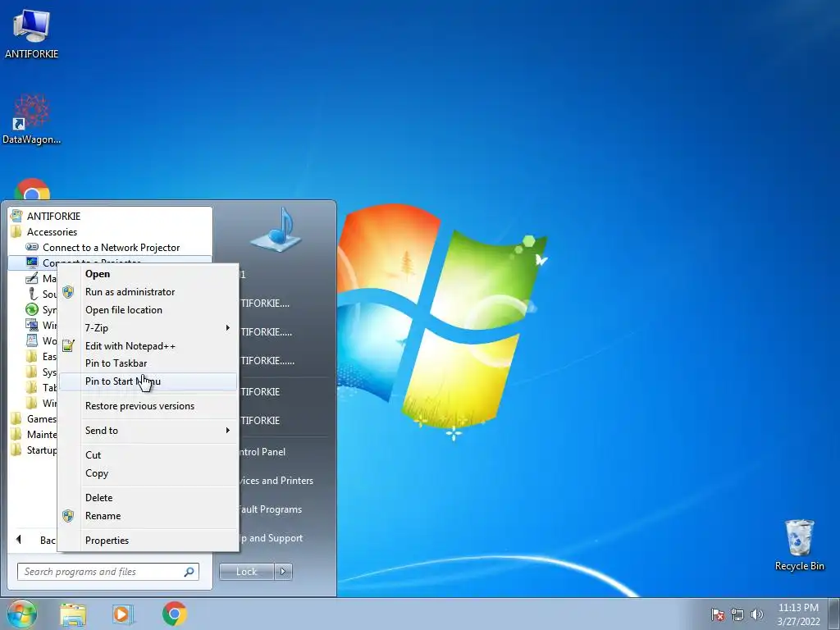Select Delete from the context menu
Image resolution: width=840 pixels, height=630 pixels.
[148, 498]
